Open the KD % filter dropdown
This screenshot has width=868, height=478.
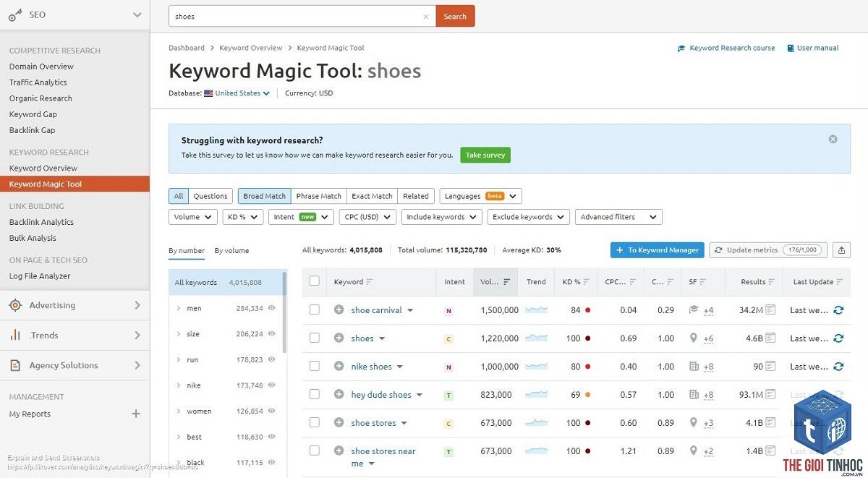point(243,217)
